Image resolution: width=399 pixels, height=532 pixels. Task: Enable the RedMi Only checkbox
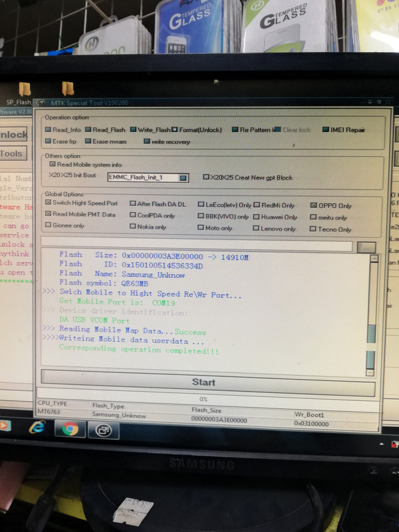click(257, 205)
